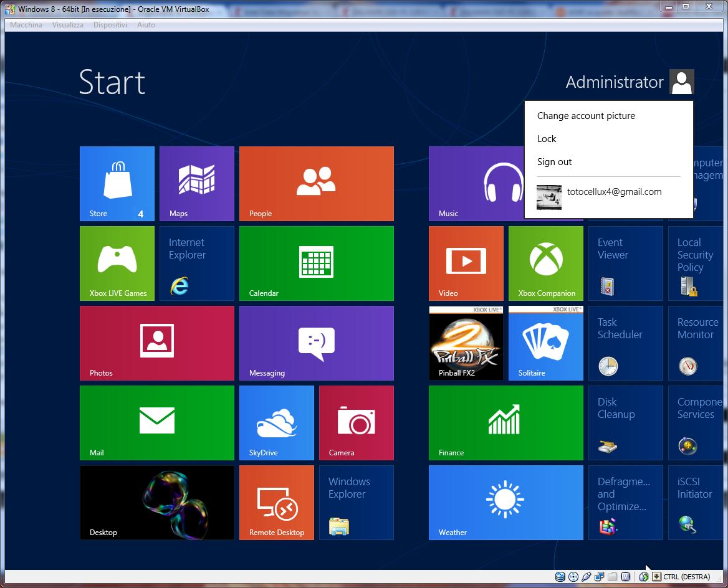Switch to the totocellux4@gmail.com account
Image resolution: width=728 pixels, height=588 pixels.
click(x=609, y=197)
